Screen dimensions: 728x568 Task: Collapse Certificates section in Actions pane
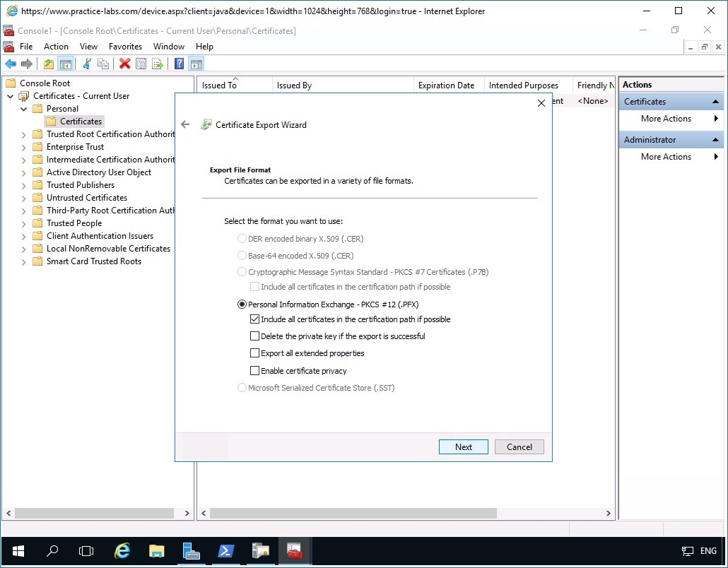(715, 102)
